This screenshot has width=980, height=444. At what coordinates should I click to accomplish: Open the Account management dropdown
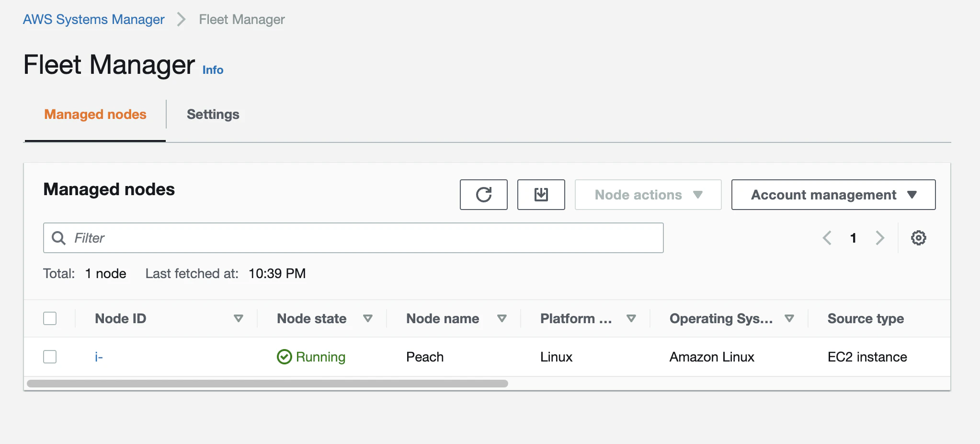click(x=833, y=195)
